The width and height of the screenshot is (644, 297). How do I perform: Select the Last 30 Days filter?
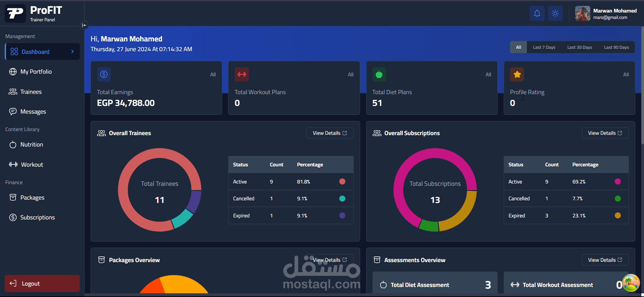(580, 47)
